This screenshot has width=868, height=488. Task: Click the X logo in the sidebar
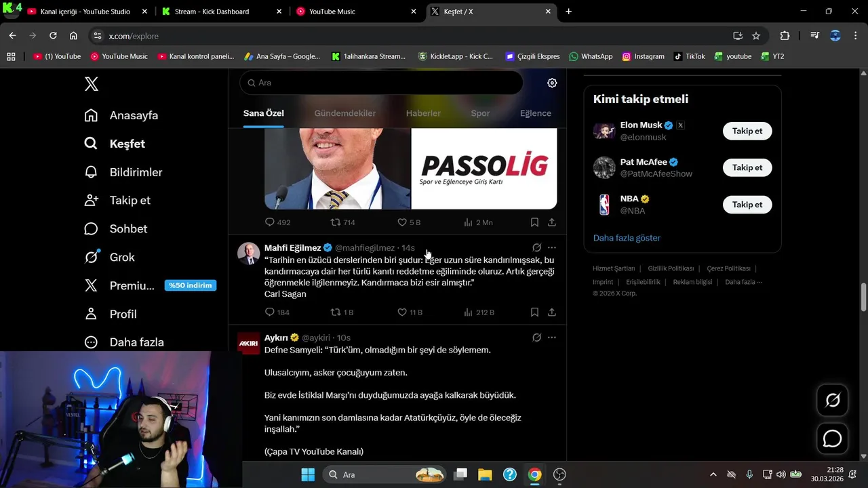tap(92, 84)
